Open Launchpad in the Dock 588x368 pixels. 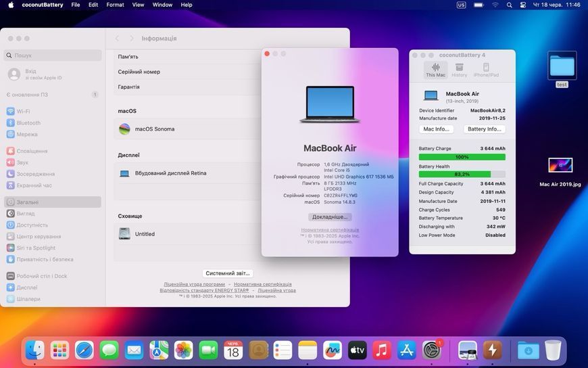click(59, 350)
